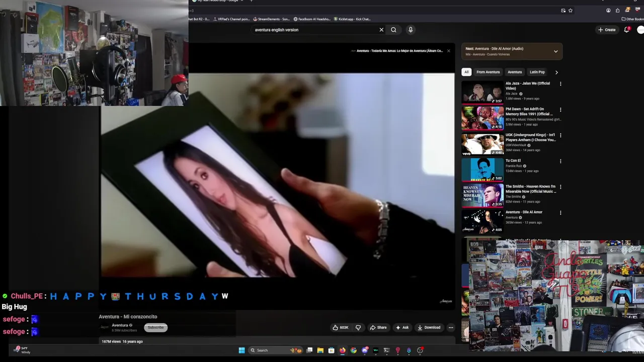
Task: Click the Download button
Action: (x=429, y=327)
